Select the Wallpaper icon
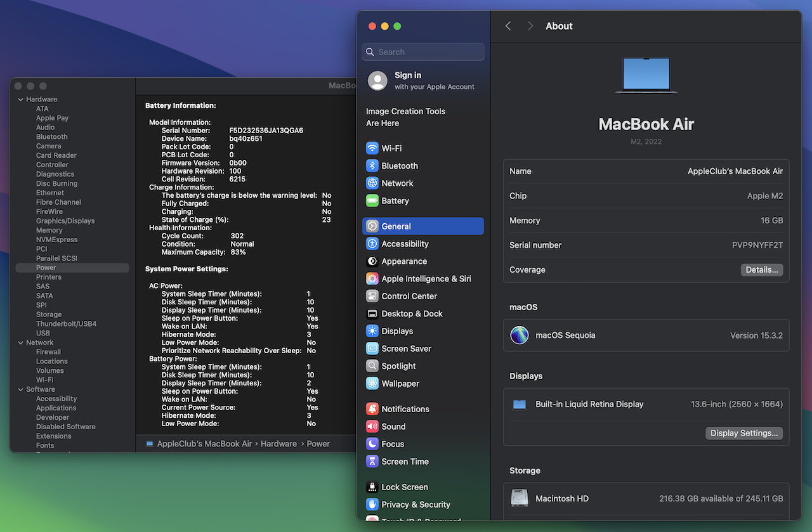Viewport: 812px width, 532px height. 372,384
